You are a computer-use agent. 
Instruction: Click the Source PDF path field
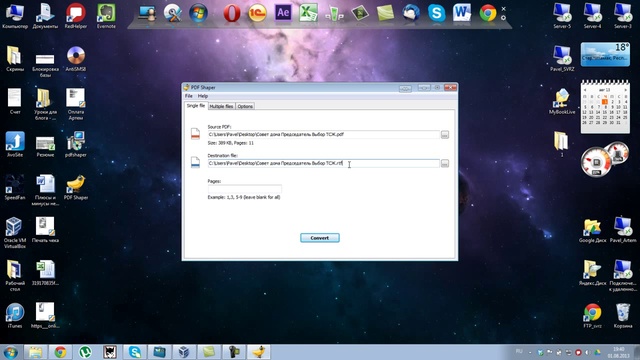(323, 134)
